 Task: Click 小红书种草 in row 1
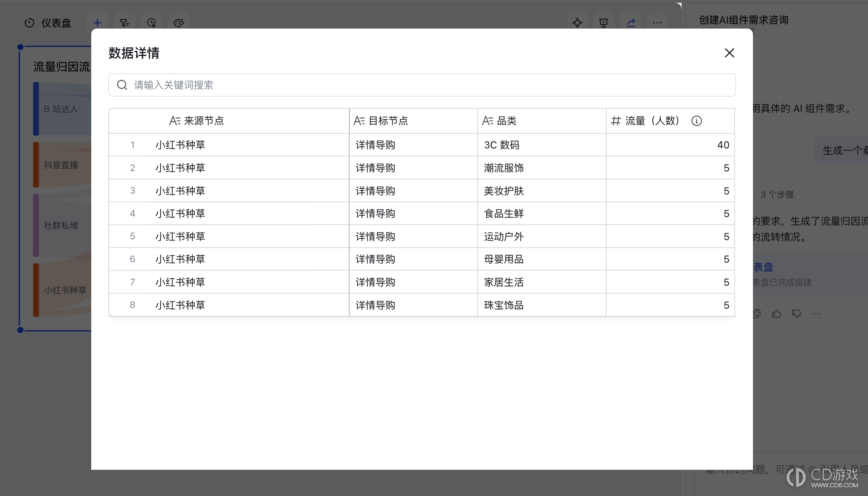[180, 145]
